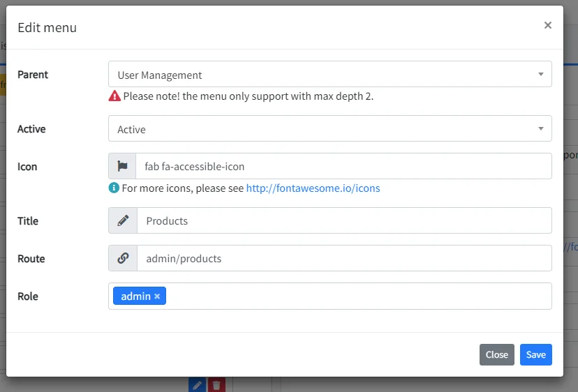Click the blue edit pencil button behind the modal
578x392 pixels.
(198, 384)
